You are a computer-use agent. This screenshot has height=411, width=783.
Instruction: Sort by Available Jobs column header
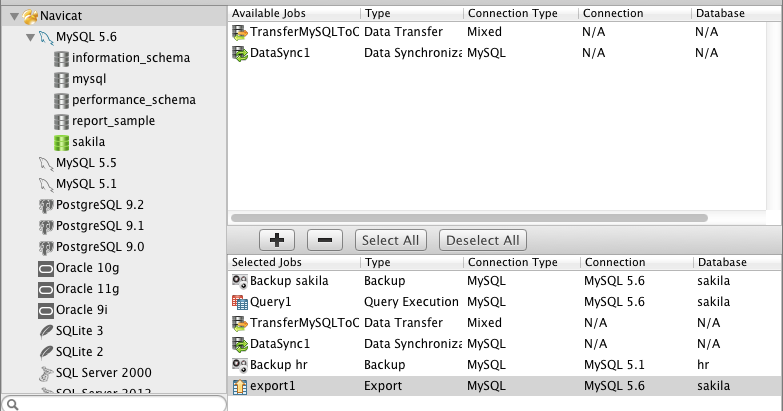pos(295,13)
